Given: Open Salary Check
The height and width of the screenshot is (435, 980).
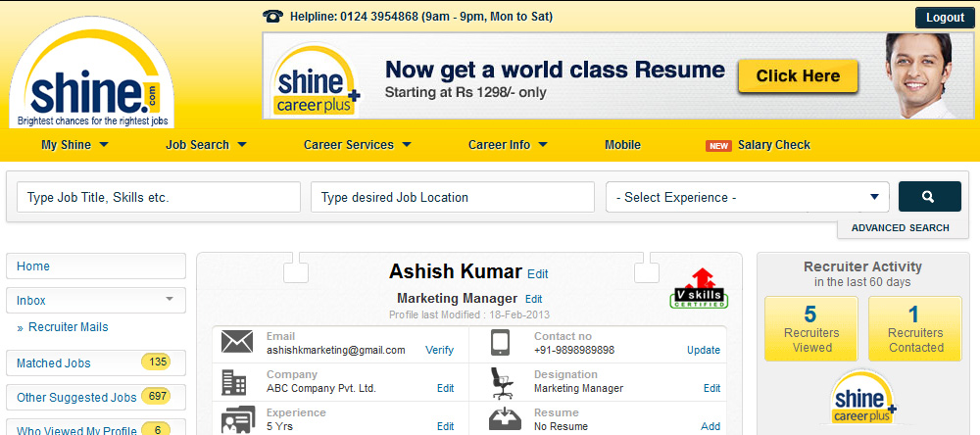Looking at the screenshot, I should coord(774,145).
